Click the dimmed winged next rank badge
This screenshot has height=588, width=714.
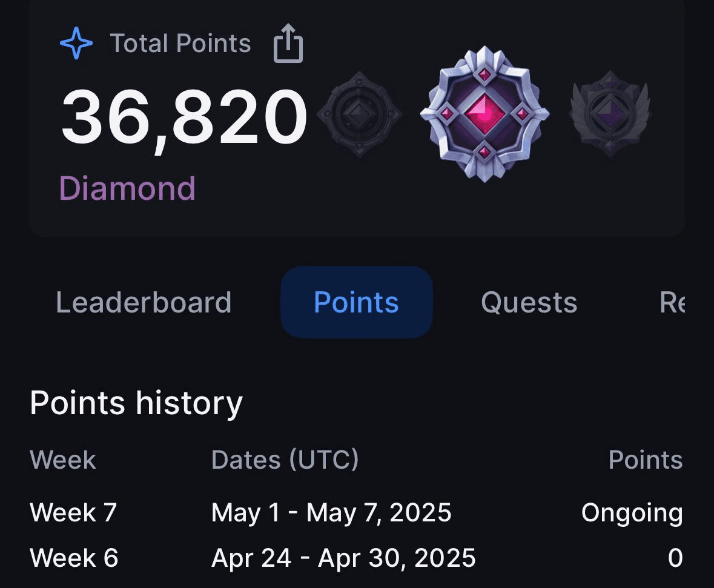pos(610,114)
